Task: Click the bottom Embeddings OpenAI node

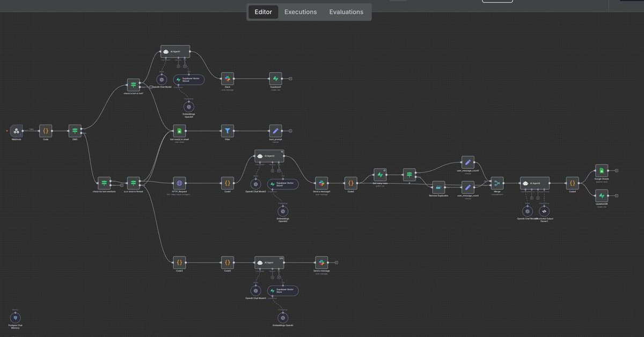Action: (x=283, y=318)
